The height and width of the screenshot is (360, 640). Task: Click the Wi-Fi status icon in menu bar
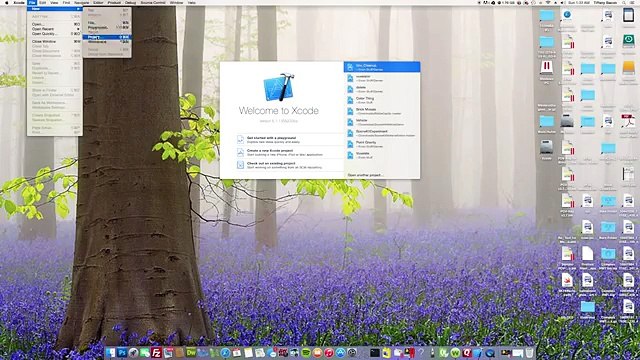click(x=548, y=2)
